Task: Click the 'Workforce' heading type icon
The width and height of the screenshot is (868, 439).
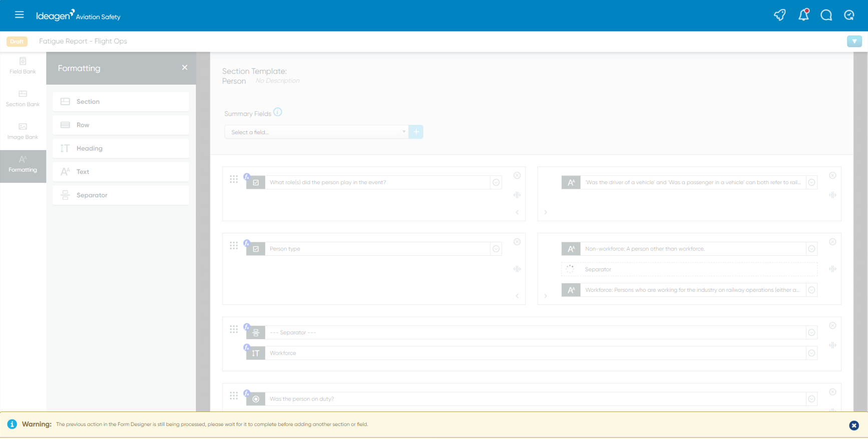Action: [x=256, y=353]
